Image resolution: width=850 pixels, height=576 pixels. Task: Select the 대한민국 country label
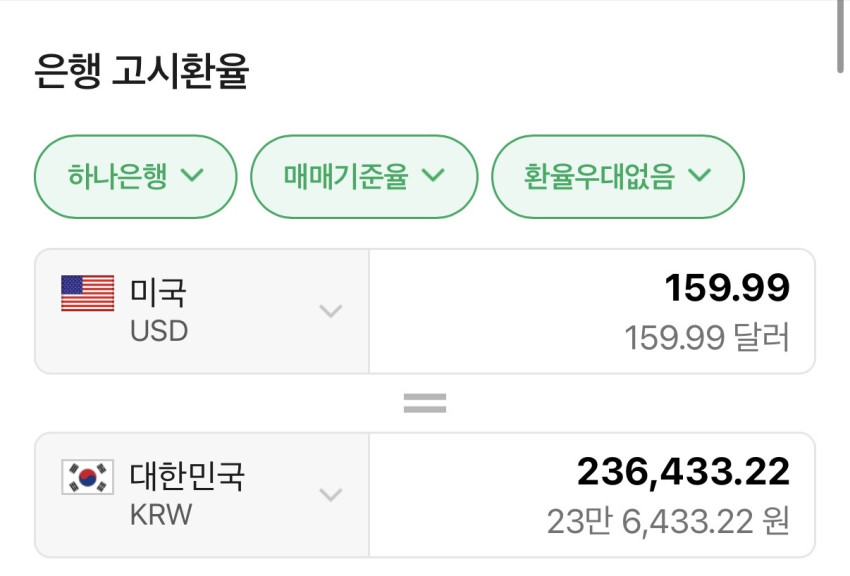coord(187,477)
